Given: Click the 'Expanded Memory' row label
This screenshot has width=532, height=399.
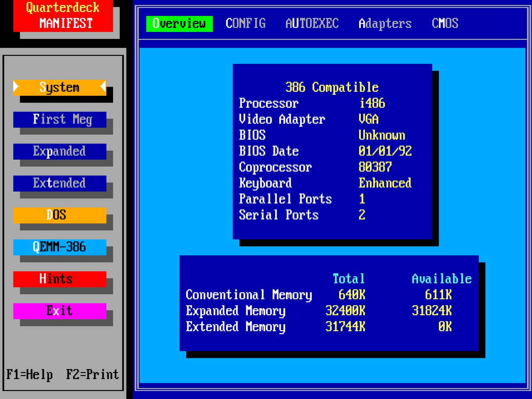Looking at the screenshot, I should click(x=236, y=311).
